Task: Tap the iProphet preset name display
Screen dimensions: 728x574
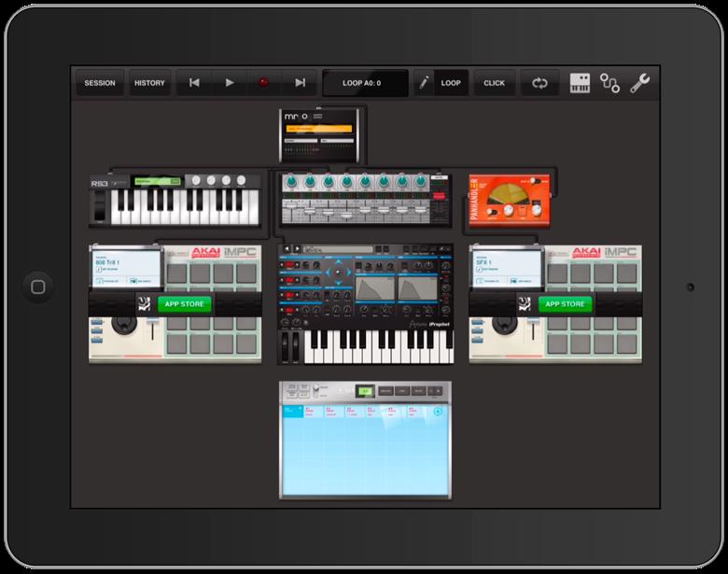Action: 339,250
